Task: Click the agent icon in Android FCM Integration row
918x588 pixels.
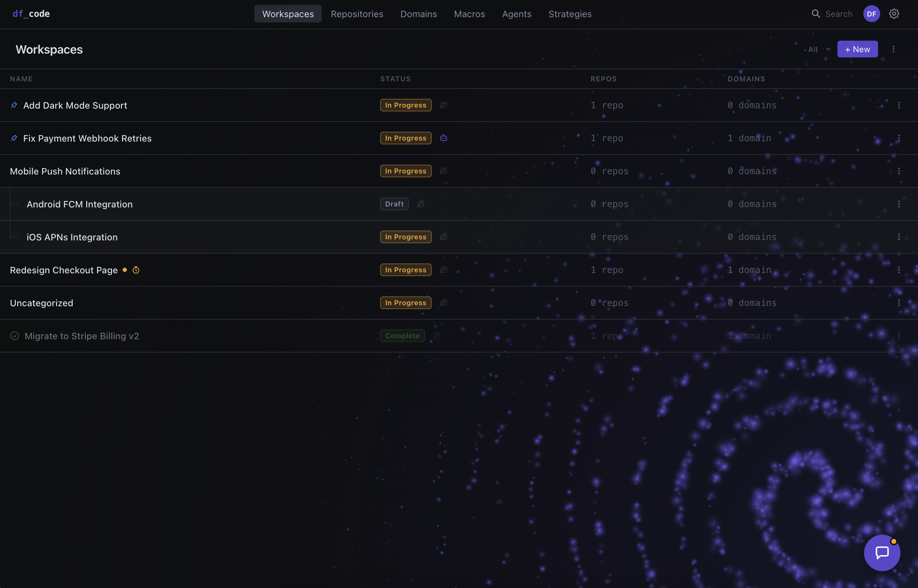Action: pyautogui.click(x=421, y=204)
